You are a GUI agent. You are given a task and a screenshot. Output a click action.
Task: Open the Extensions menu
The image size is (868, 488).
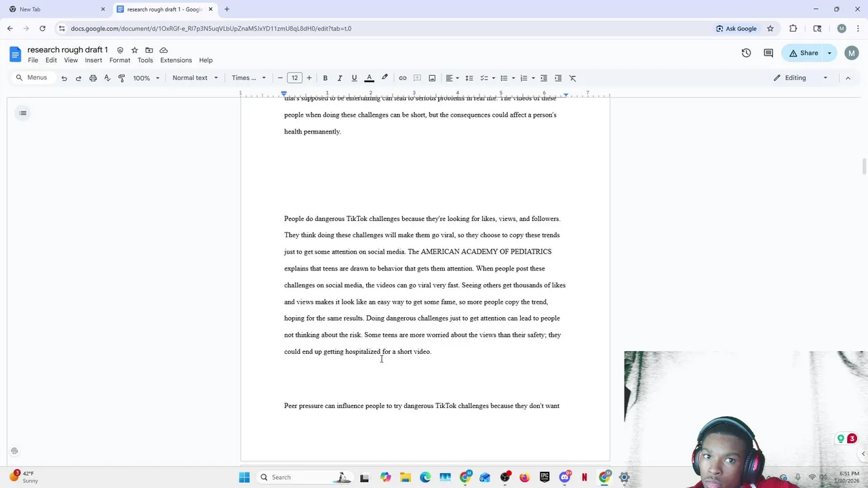tap(176, 60)
